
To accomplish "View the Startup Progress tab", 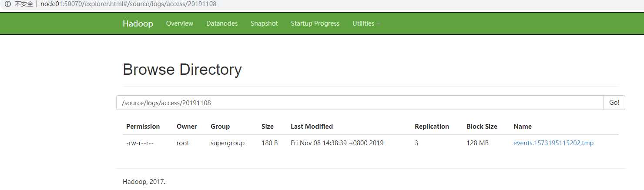I will (x=315, y=23).
